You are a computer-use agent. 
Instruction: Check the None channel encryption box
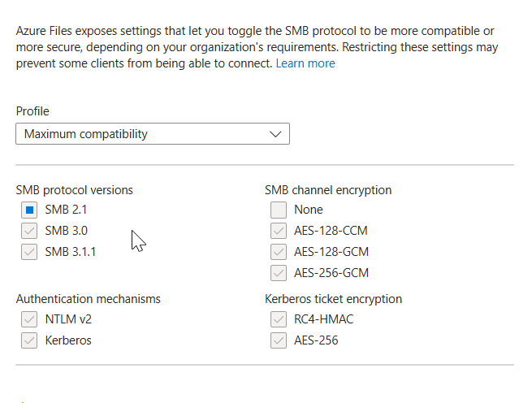click(279, 210)
